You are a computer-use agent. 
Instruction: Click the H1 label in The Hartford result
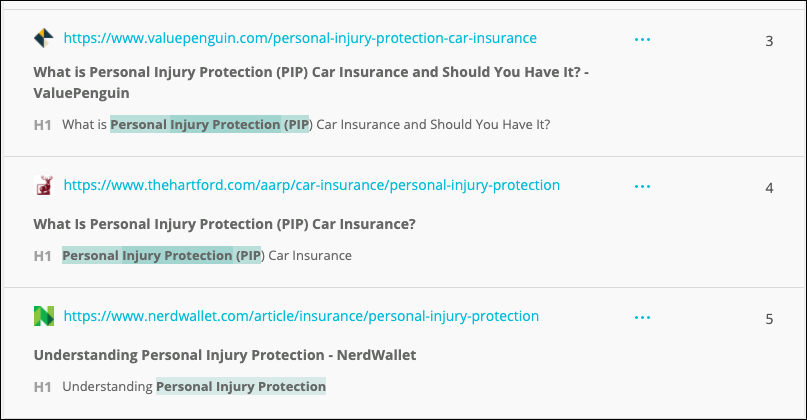pyautogui.click(x=42, y=256)
